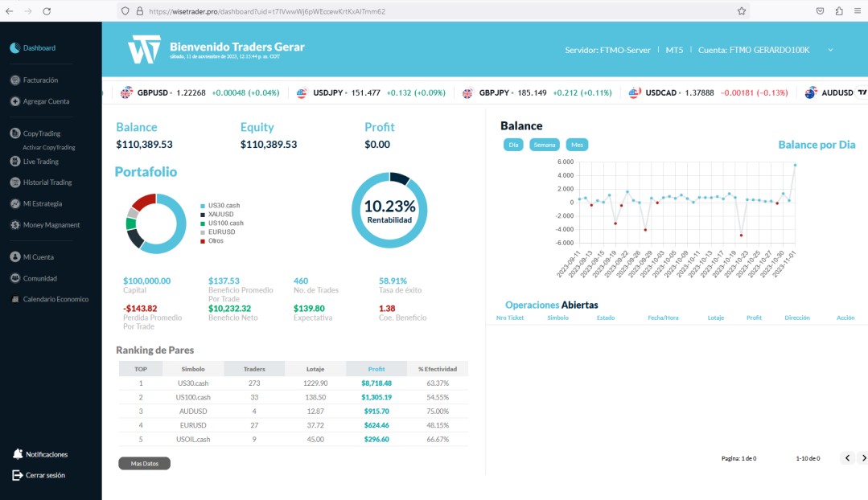
Task: Click the Agregar Cuenta plus icon
Action: tap(15, 101)
